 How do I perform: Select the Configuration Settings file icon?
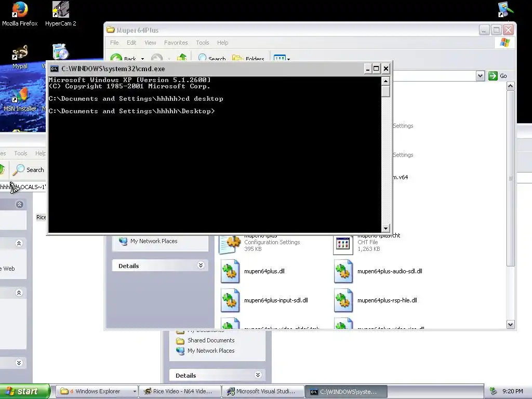pos(230,244)
